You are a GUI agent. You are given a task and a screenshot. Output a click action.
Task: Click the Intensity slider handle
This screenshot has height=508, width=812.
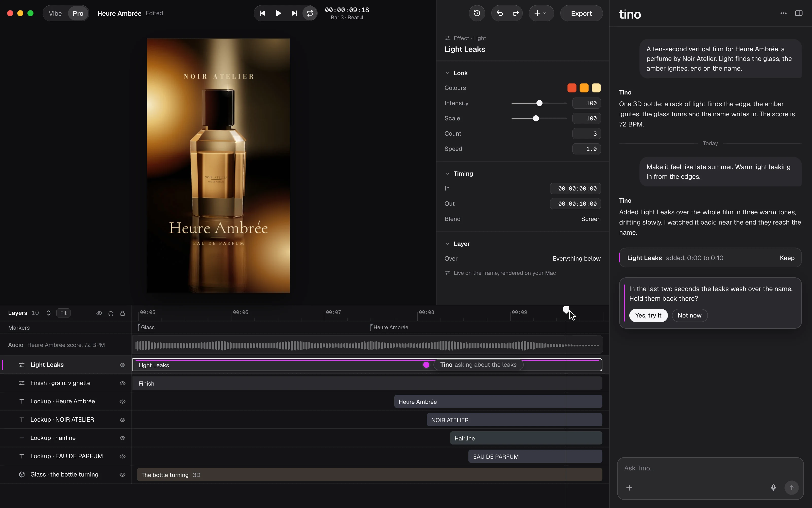click(x=539, y=103)
